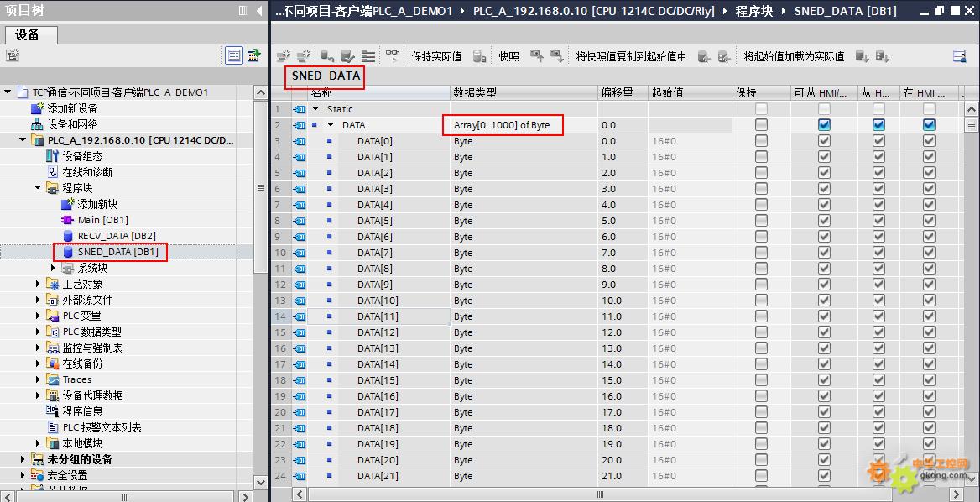Click the project tree export view icon

pos(253,55)
